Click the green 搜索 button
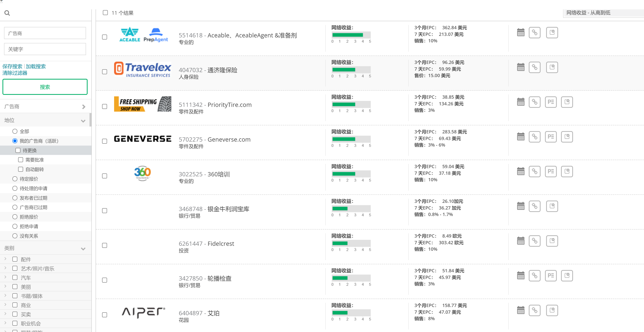Viewport: 644px width, 332px height. coord(45,87)
